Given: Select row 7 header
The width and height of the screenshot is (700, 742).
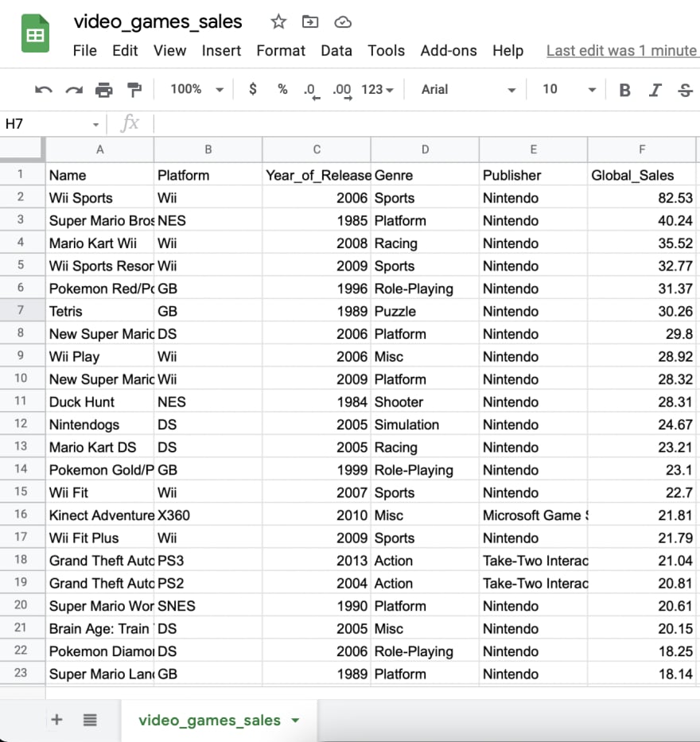Looking at the screenshot, I should pos(22,310).
